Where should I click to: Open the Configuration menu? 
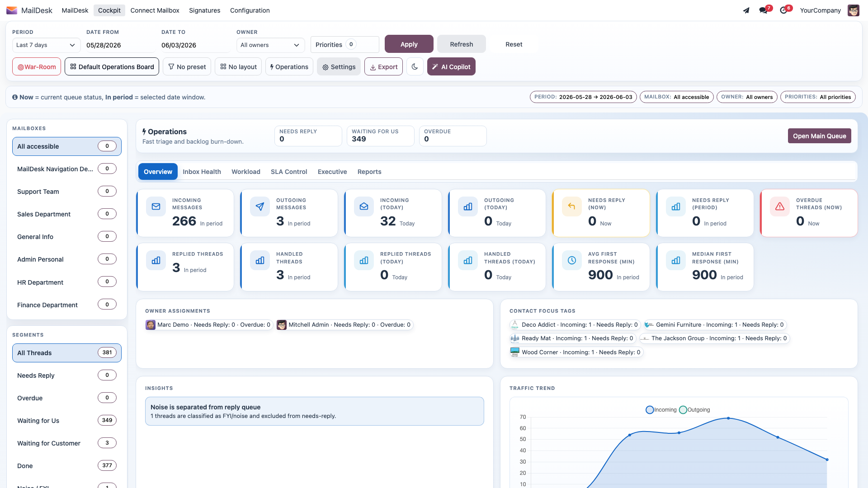click(250, 10)
